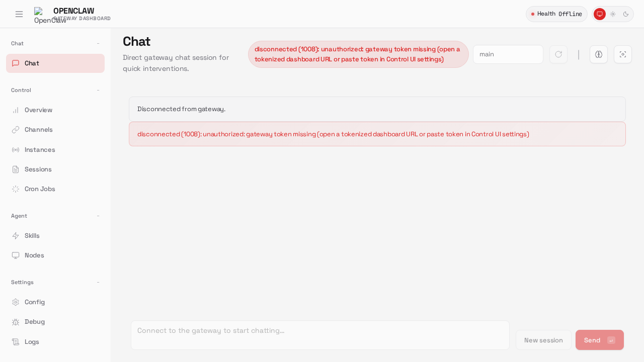The image size is (644, 362).
Task: Click the Health Offline status pill
Action: click(556, 14)
